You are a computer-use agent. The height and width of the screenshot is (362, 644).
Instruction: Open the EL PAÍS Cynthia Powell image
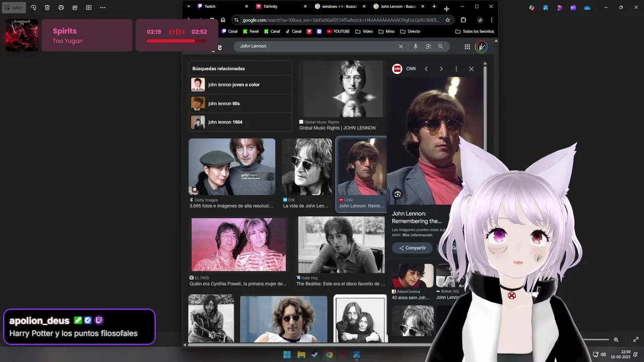click(238, 244)
